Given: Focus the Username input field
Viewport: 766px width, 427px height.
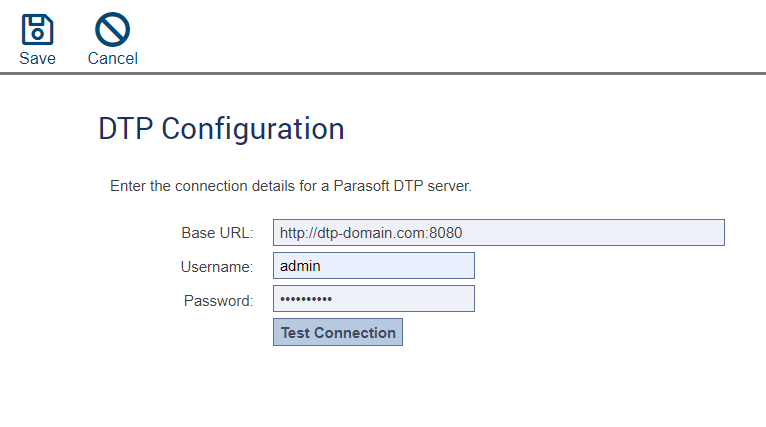Looking at the screenshot, I should point(374,266).
